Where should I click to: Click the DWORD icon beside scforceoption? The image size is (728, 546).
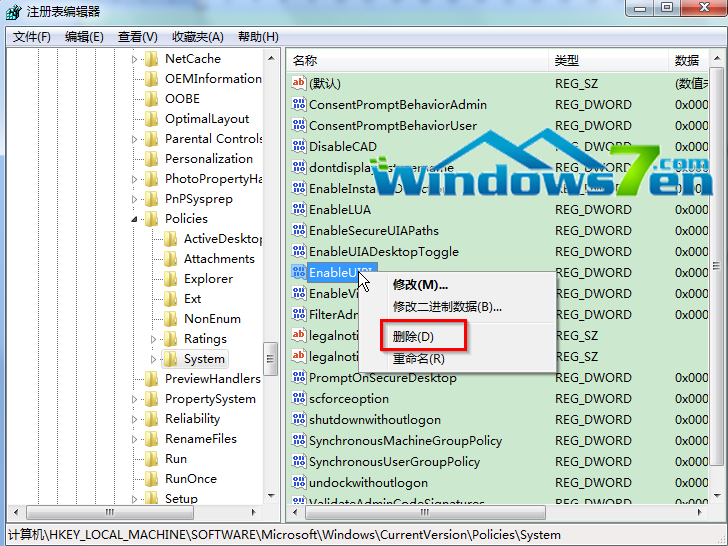[298, 399]
